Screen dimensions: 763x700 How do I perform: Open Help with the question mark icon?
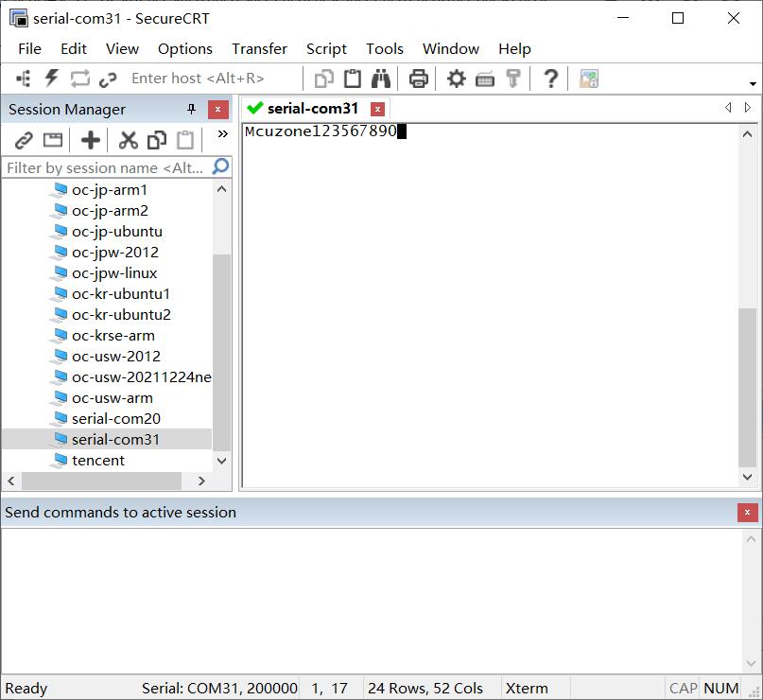(550, 79)
